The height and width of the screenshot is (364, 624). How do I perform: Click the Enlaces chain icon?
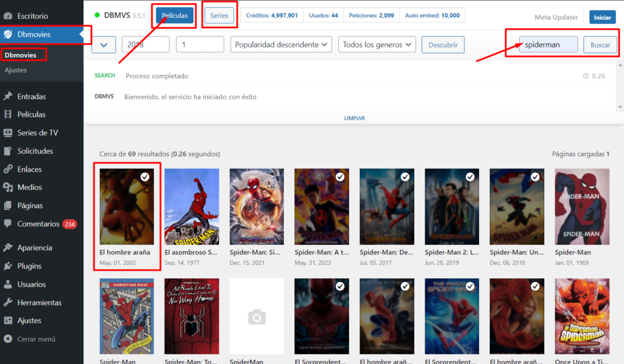pos(8,169)
